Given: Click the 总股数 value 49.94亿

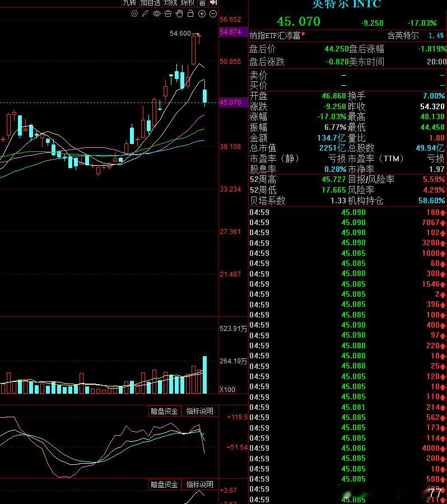Looking at the screenshot, I should pos(430,148).
